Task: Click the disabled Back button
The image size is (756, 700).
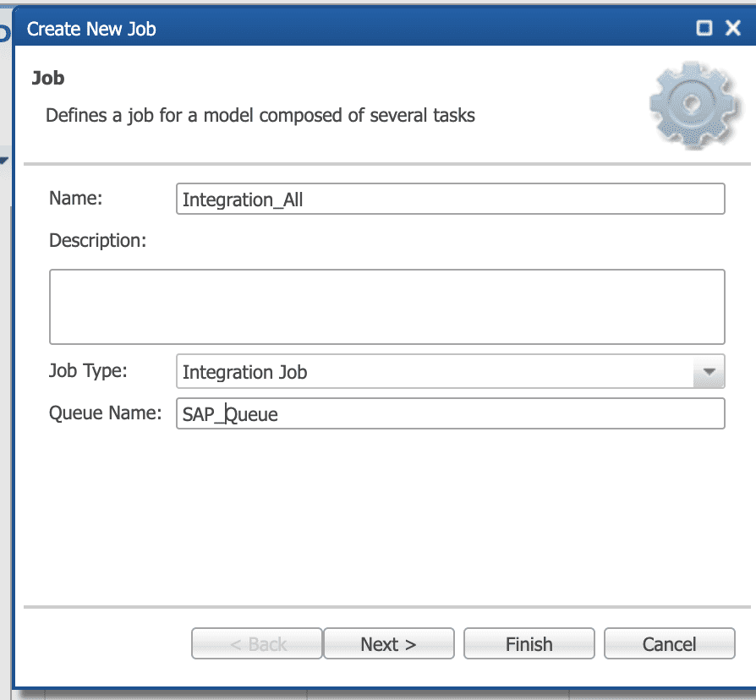Action: click(256, 643)
